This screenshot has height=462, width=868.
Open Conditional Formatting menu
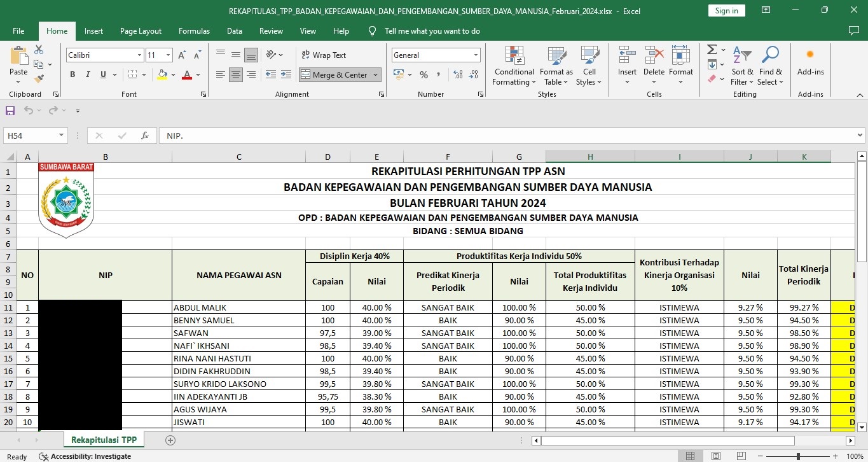[514, 66]
